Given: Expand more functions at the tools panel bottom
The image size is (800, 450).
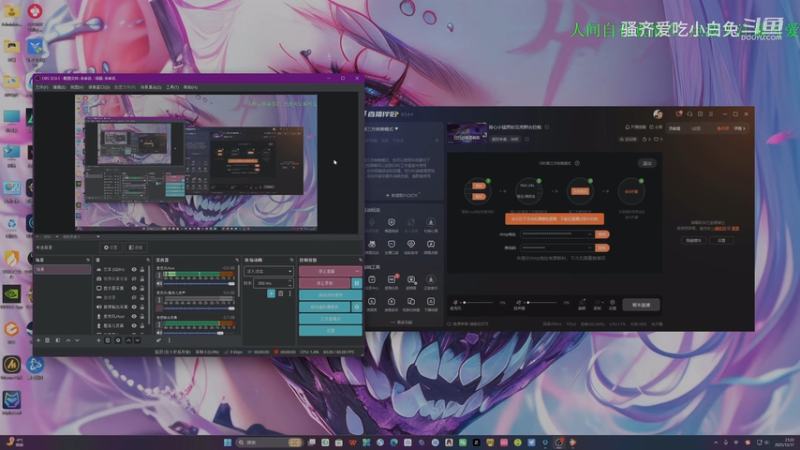Looking at the screenshot, I should 402,322.
